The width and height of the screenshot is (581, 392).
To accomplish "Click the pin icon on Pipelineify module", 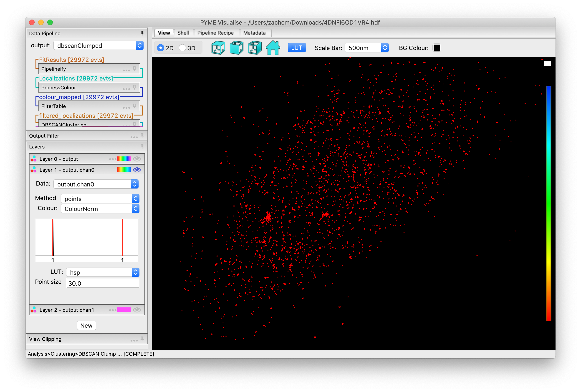I will click(x=134, y=68).
